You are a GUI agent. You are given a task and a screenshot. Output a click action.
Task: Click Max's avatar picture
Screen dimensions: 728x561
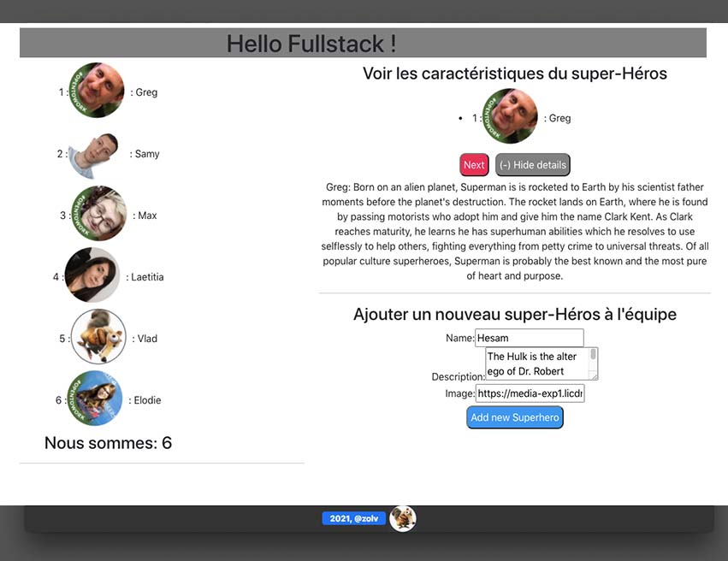click(x=98, y=215)
